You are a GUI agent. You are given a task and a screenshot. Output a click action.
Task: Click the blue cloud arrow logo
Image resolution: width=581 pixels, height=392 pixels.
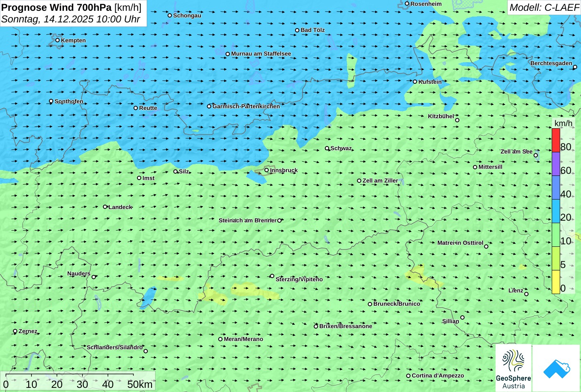point(556,368)
